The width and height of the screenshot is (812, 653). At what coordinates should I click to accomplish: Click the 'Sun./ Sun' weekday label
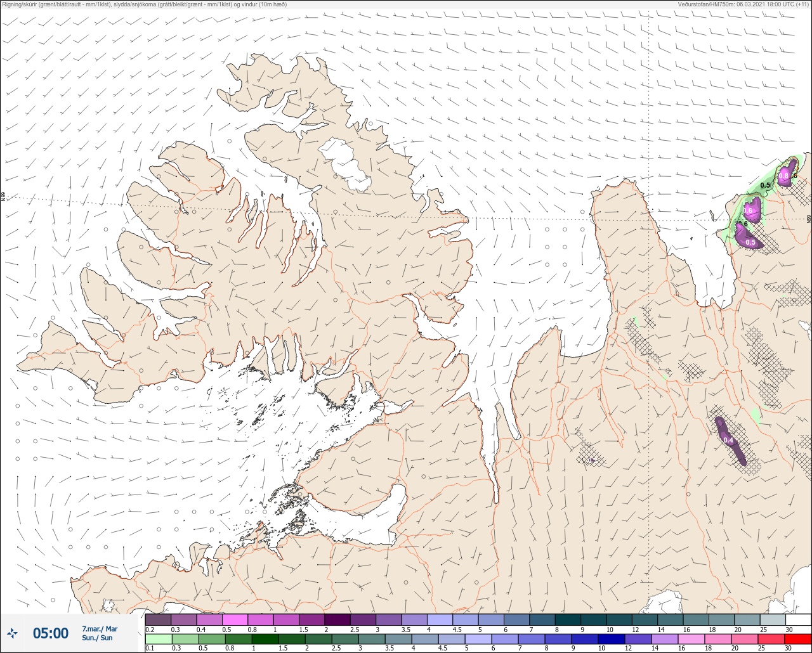97,638
